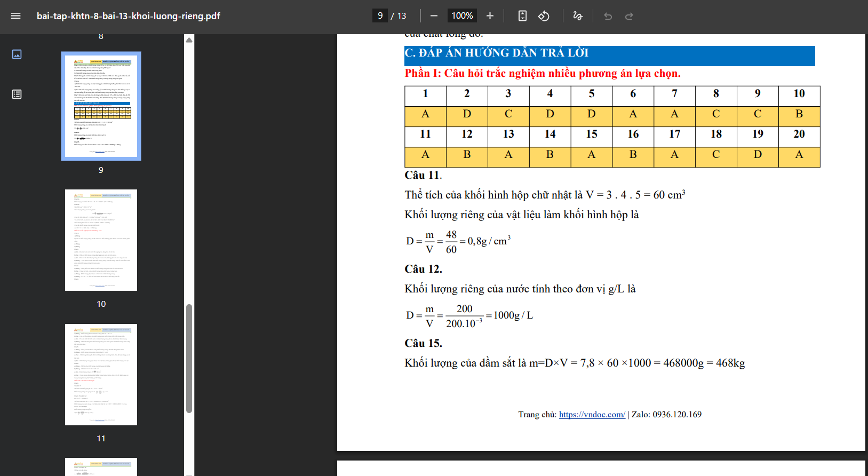Open the sidebar hamburger menu
This screenshot has width=868, height=476.
(15, 16)
